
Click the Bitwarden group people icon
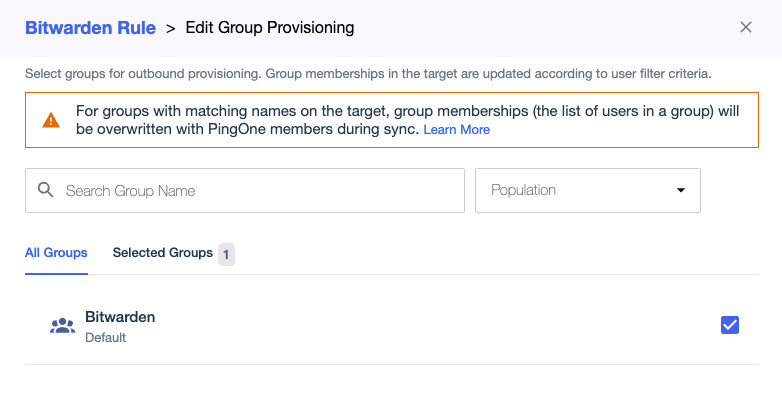pos(62,326)
